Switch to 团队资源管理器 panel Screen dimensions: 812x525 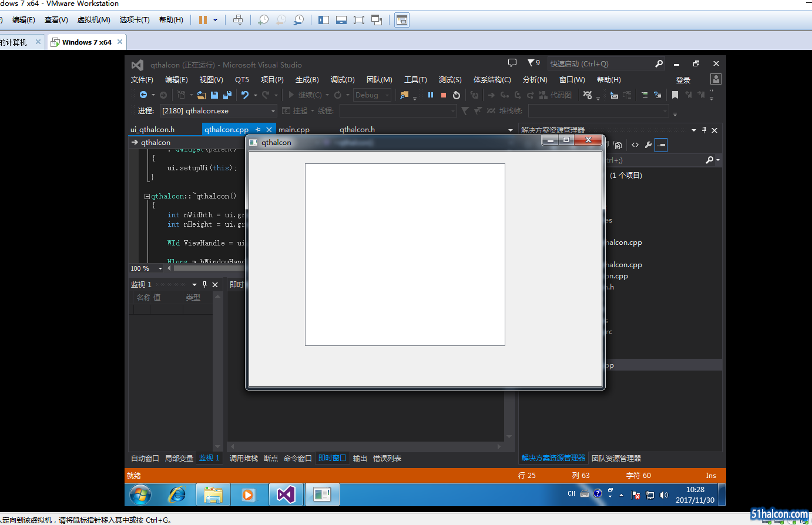(x=616, y=458)
